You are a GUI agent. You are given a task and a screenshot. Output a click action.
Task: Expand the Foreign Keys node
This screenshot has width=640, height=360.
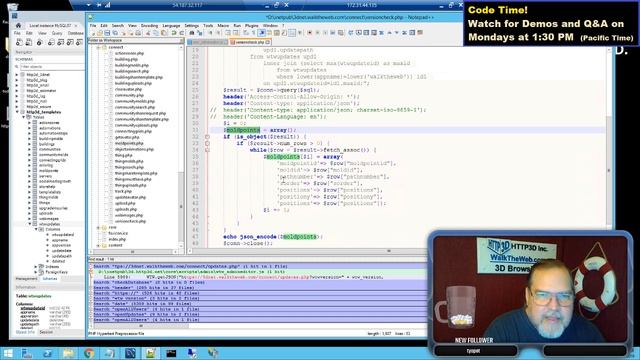(x=36, y=272)
